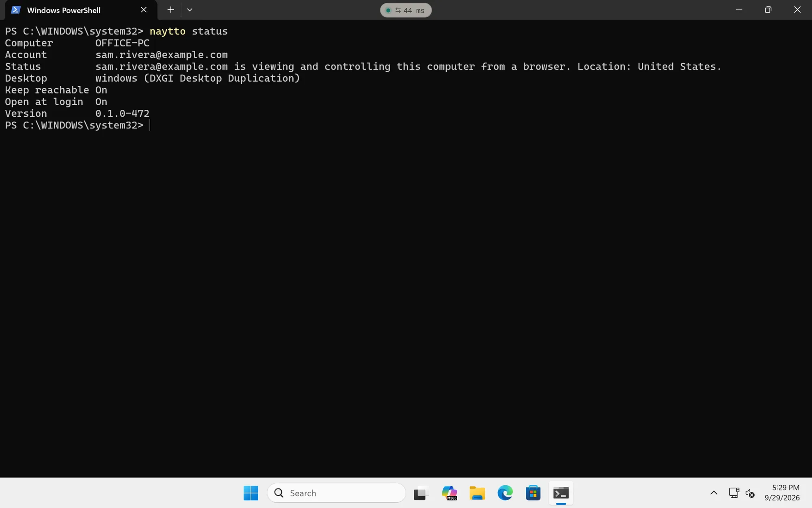Open a new terminal tab
This screenshot has height=508, width=812.
pyautogui.click(x=171, y=10)
